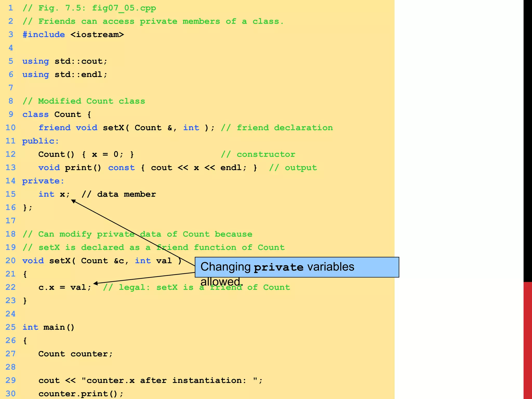Select '// data member' comment
The width and height of the screenshot is (532, 399).
[x=119, y=194]
